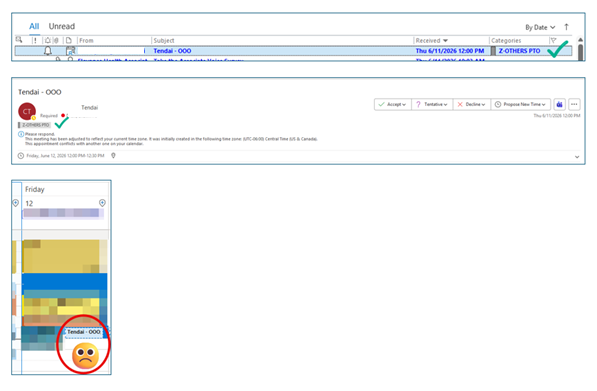This screenshot has width=597, height=391.
Task: Open the Decline response dropdown
Action: click(471, 104)
